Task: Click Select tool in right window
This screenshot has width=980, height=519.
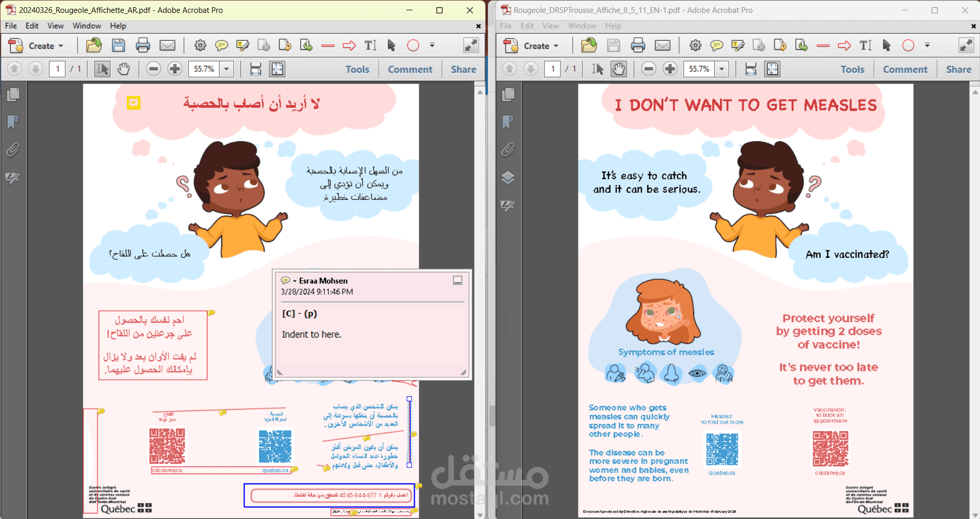Action: pos(598,69)
